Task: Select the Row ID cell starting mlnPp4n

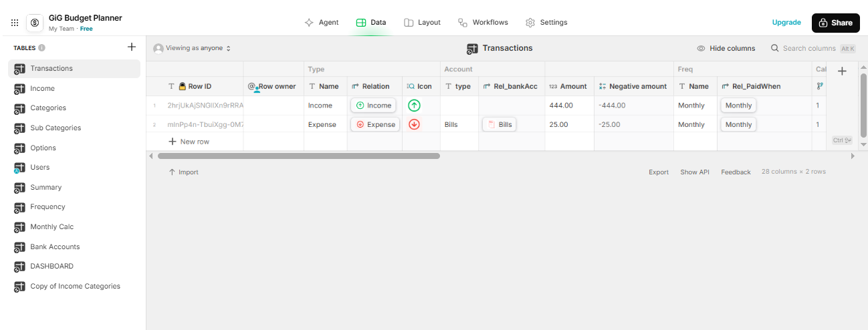Action: tap(205, 124)
